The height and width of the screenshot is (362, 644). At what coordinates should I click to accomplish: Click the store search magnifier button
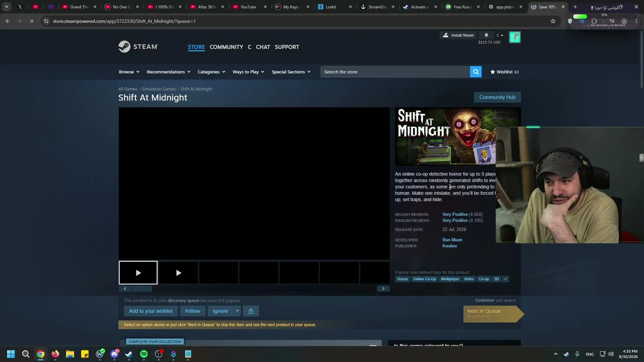click(475, 72)
